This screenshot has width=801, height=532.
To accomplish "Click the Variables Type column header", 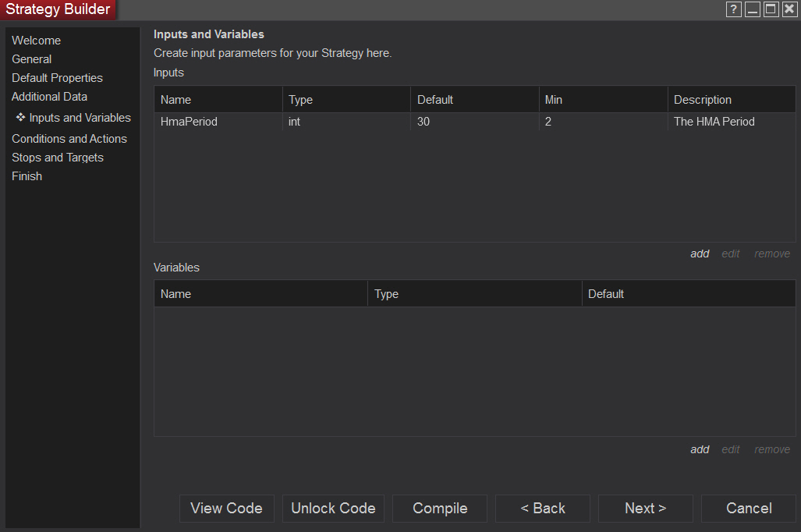I will (x=387, y=294).
